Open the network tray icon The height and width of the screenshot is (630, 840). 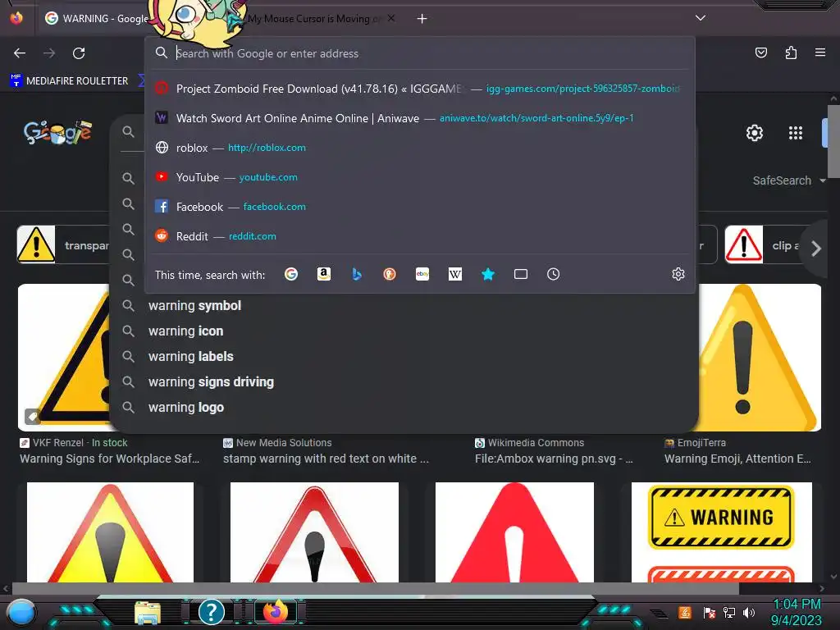click(729, 612)
